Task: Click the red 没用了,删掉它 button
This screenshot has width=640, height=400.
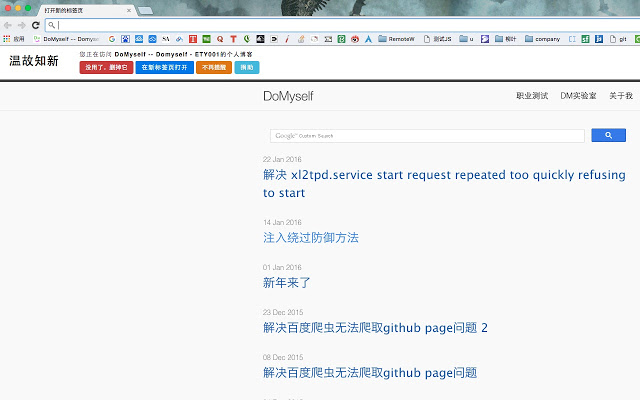Action: (107, 67)
